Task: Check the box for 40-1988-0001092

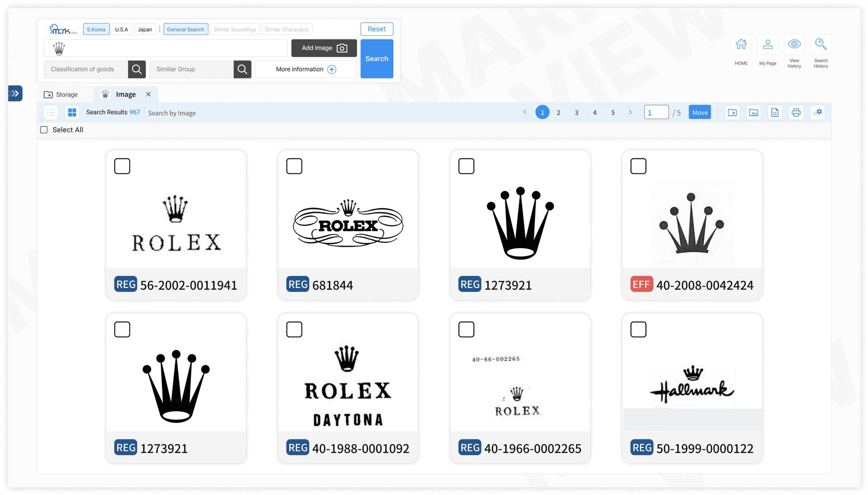Action: point(294,329)
